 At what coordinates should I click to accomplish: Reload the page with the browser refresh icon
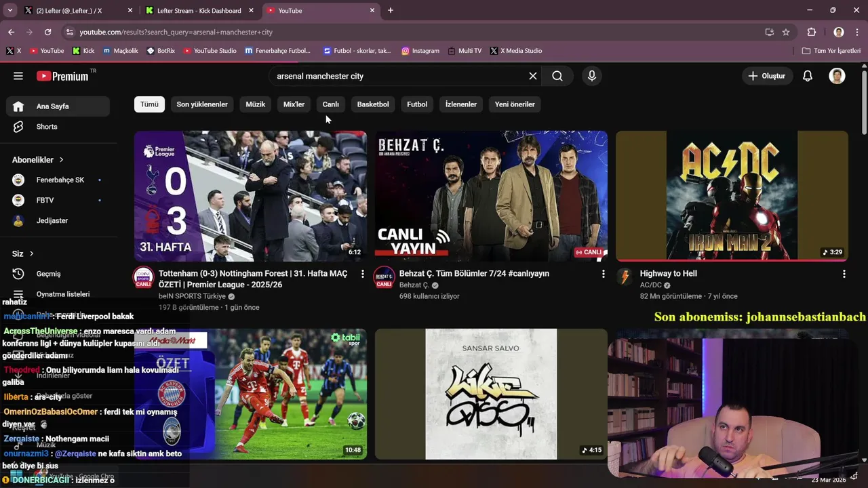[x=47, y=32]
